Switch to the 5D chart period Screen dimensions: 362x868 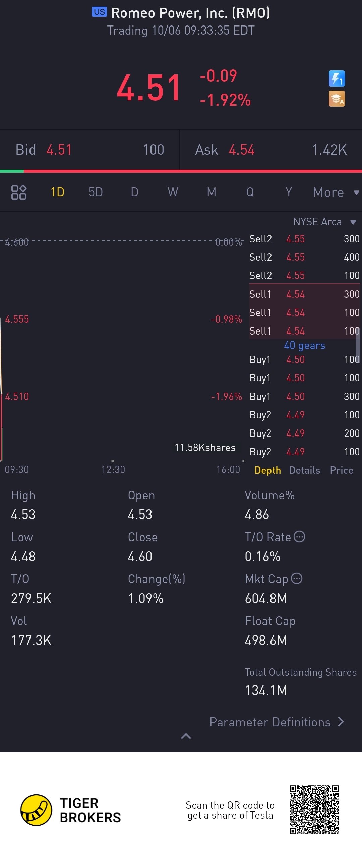(96, 192)
